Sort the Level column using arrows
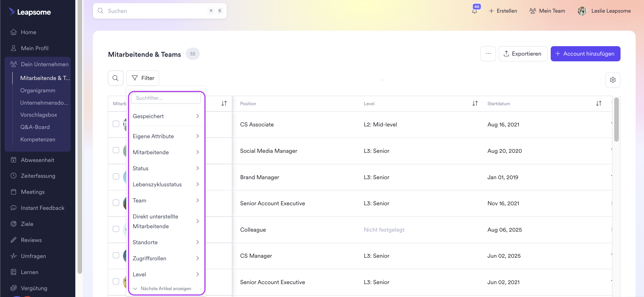 tap(475, 103)
